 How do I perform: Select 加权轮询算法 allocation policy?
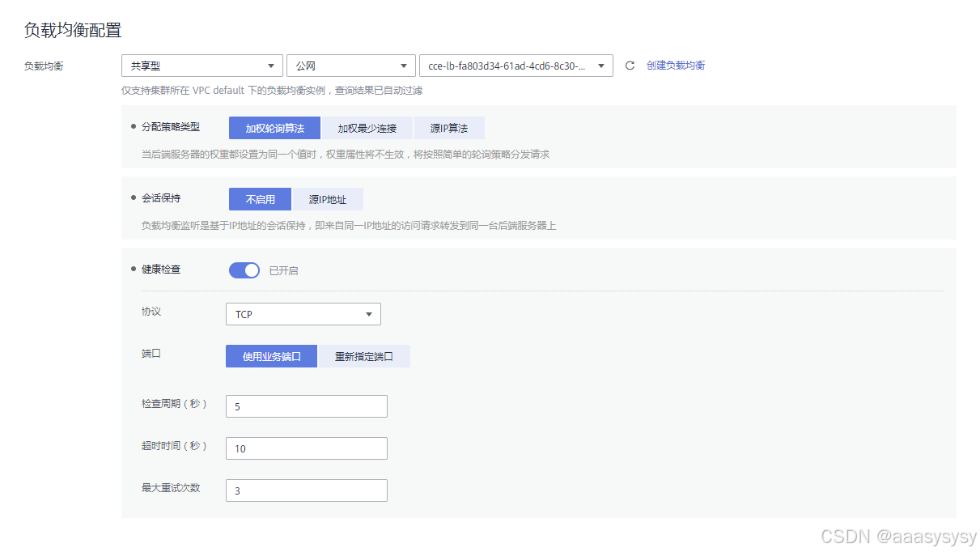click(x=274, y=128)
